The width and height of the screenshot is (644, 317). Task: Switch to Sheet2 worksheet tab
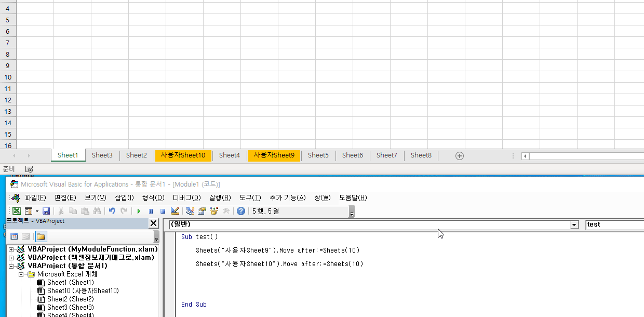[137, 155]
